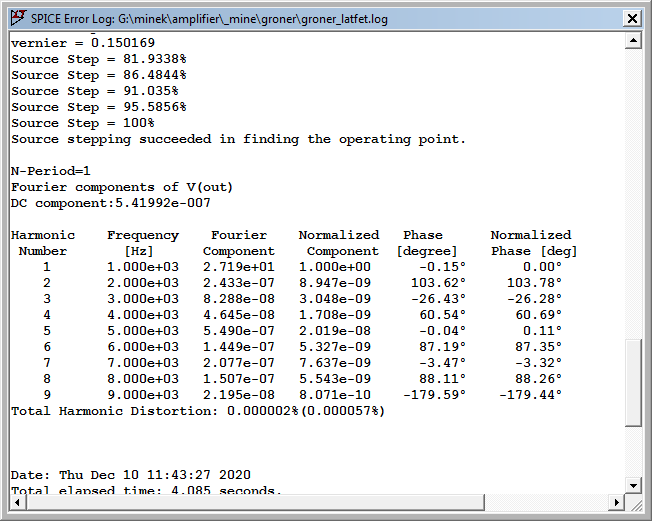Click the Fourier component value 4.645e-08
The width and height of the screenshot is (652, 521).
(x=239, y=315)
